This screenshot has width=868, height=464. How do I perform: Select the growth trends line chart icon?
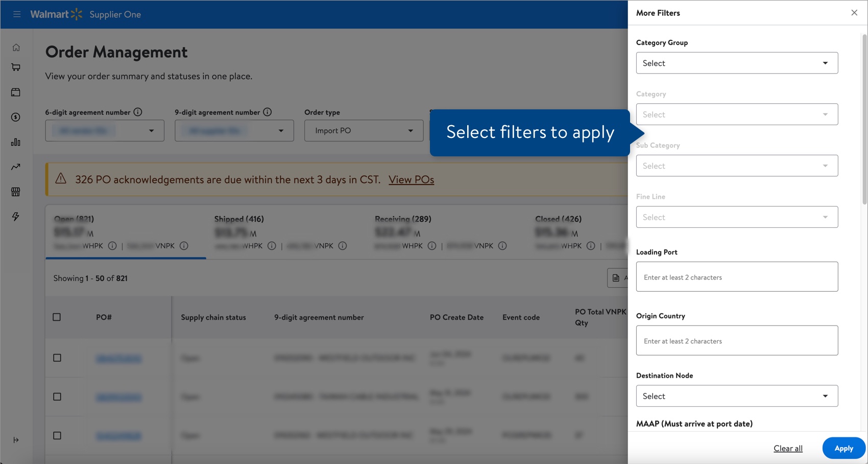[x=16, y=167]
